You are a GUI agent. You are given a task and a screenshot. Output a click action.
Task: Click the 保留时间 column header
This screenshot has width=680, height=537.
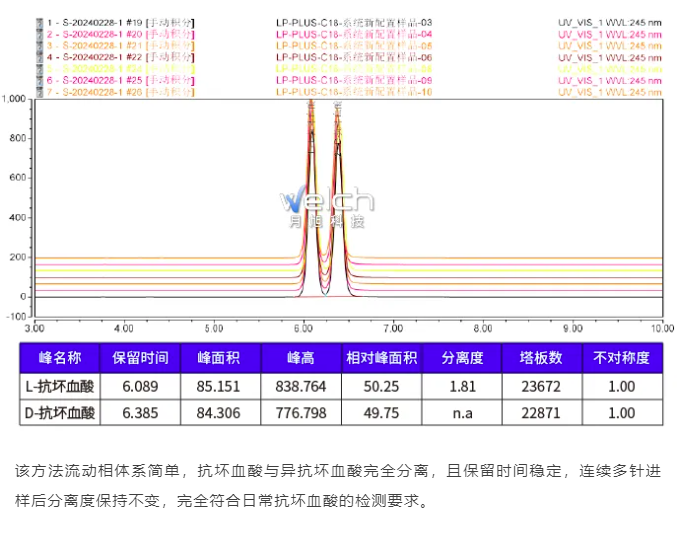click(x=140, y=358)
